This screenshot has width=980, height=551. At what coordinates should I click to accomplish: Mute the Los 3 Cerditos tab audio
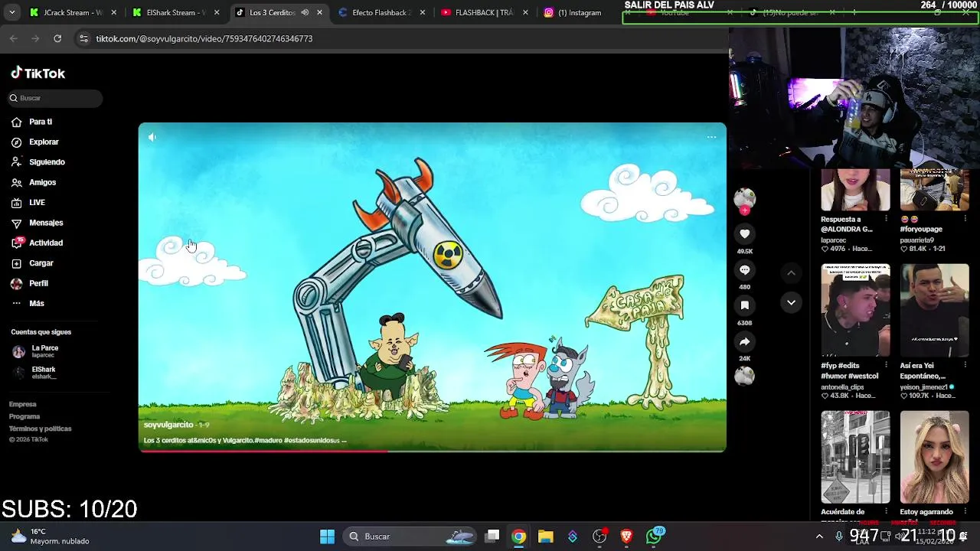coord(305,12)
